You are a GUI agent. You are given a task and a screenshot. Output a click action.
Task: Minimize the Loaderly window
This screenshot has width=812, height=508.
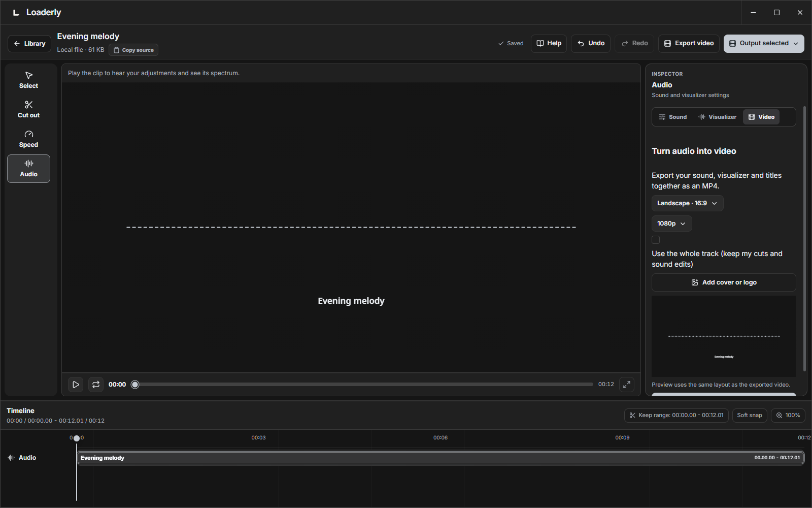[x=753, y=12]
